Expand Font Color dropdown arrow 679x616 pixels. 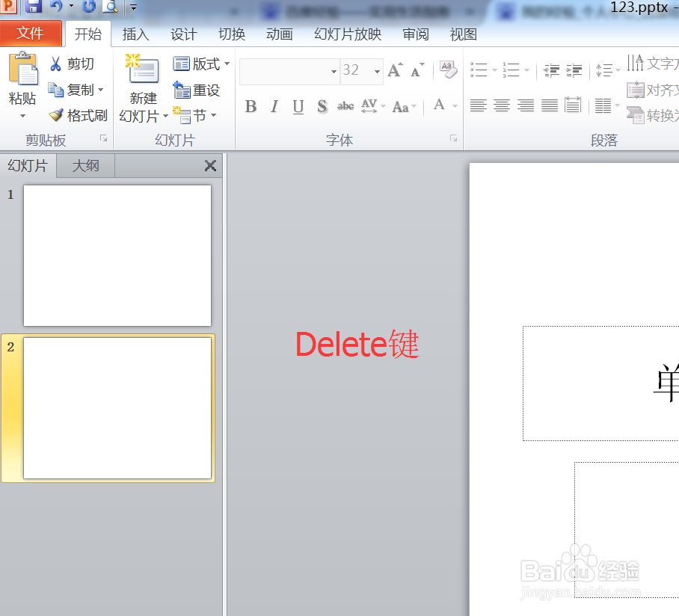[455, 106]
